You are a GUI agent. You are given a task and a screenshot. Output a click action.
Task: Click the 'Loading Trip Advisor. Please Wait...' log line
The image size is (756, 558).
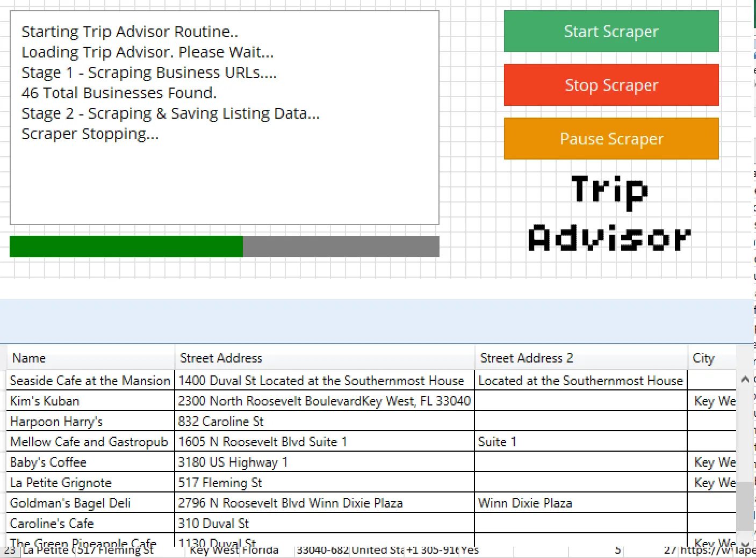(x=147, y=52)
